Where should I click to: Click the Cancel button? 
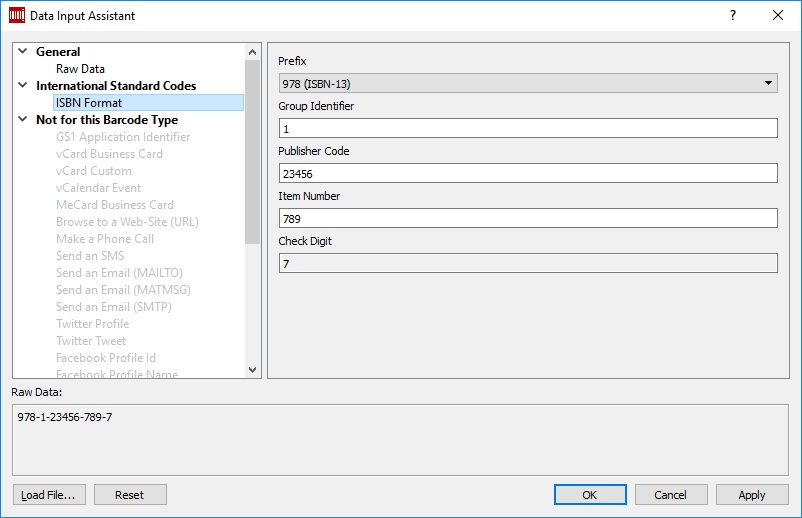(x=671, y=495)
